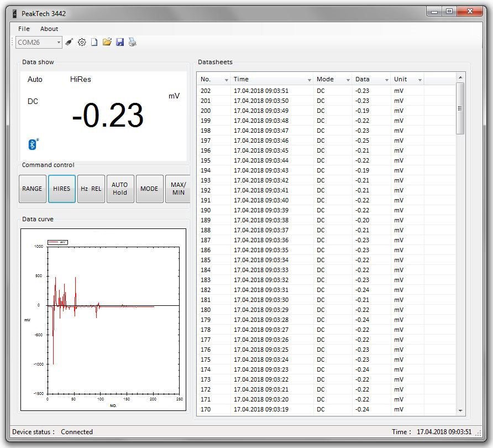Click time cell 17.04.2018 09:03:24
493x448 pixels.
pyautogui.click(x=261, y=360)
